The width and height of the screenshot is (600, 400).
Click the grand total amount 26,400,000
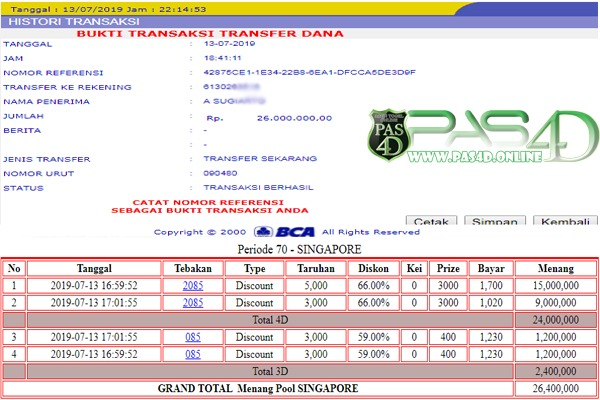556,389
